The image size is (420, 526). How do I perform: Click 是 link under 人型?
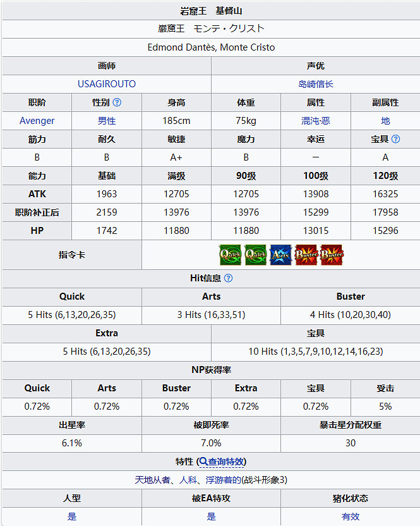pyautogui.click(x=72, y=517)
